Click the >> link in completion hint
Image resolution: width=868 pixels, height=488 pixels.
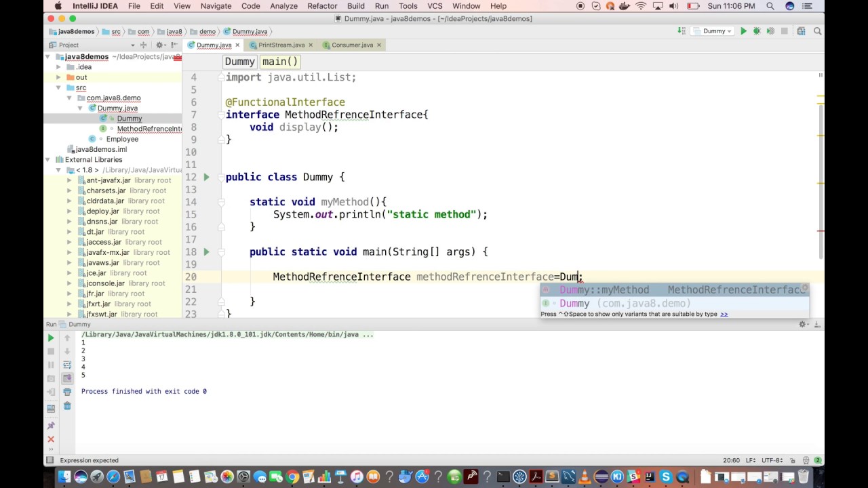(x=724, y=314)
